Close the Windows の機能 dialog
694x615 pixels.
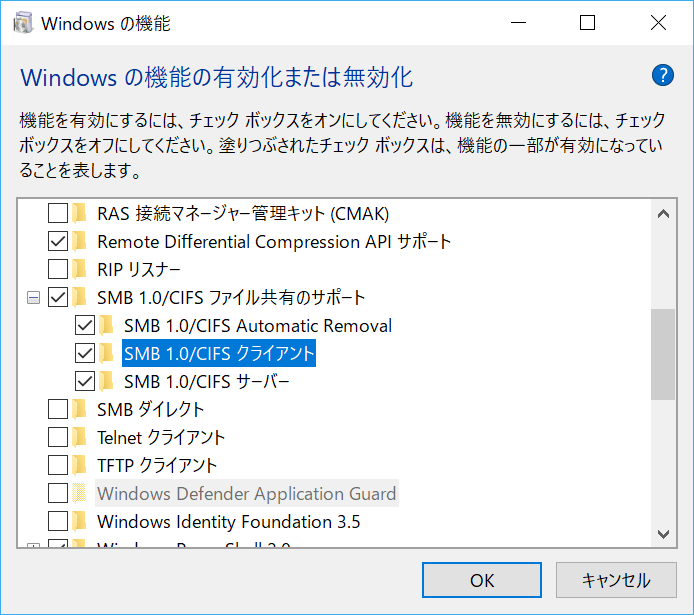(x=658, y=22)
